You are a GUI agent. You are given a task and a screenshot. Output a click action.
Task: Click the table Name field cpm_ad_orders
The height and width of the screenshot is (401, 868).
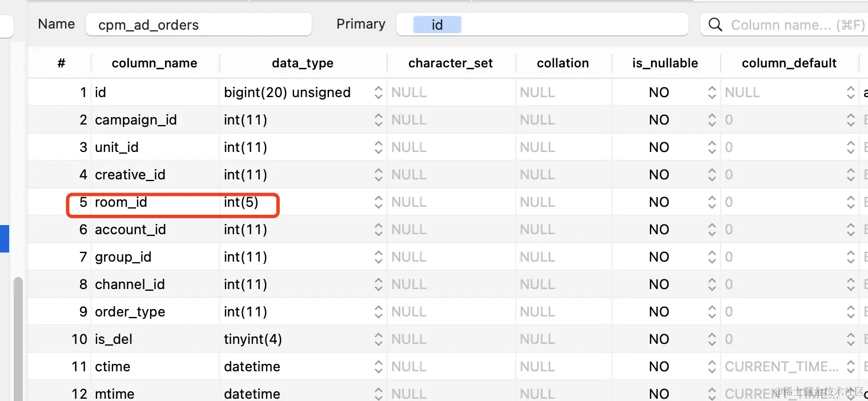[x=199, y=25]
